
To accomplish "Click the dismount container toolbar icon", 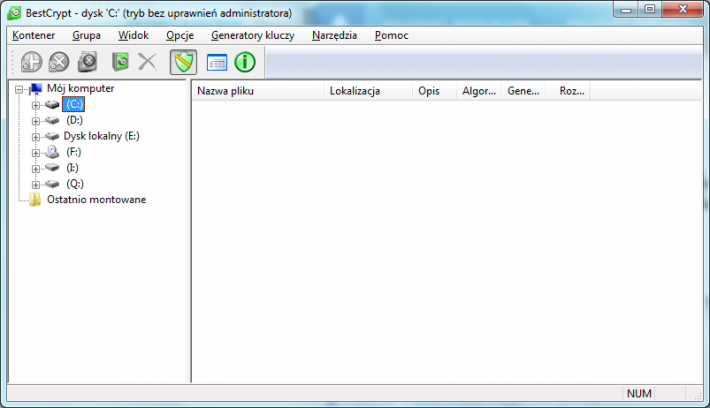I will (x=59, y=62).
